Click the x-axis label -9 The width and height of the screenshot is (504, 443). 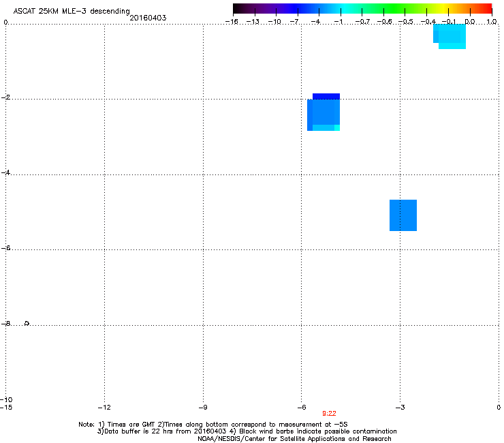click(x=202, y=408)
